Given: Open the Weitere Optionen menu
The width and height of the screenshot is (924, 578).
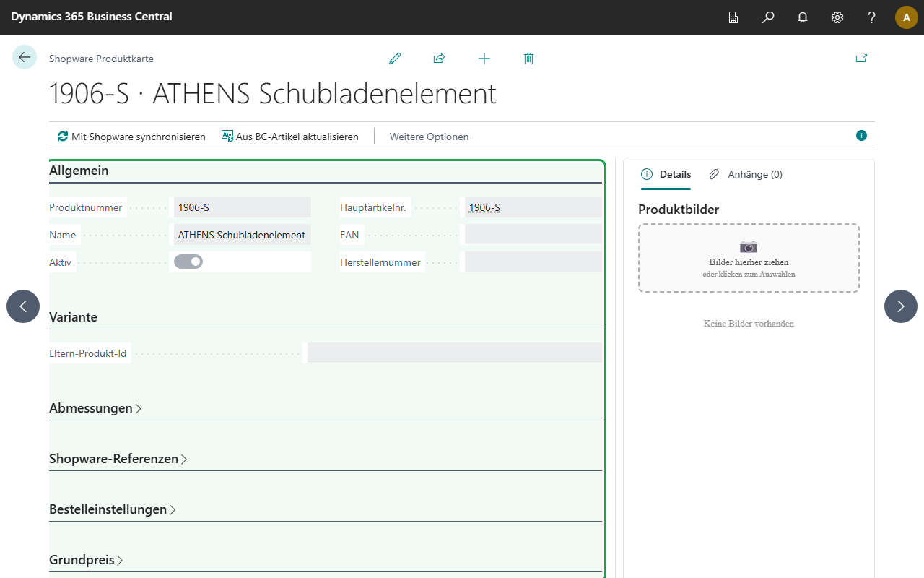Looking at the screenshot, I should coord(429,136).
